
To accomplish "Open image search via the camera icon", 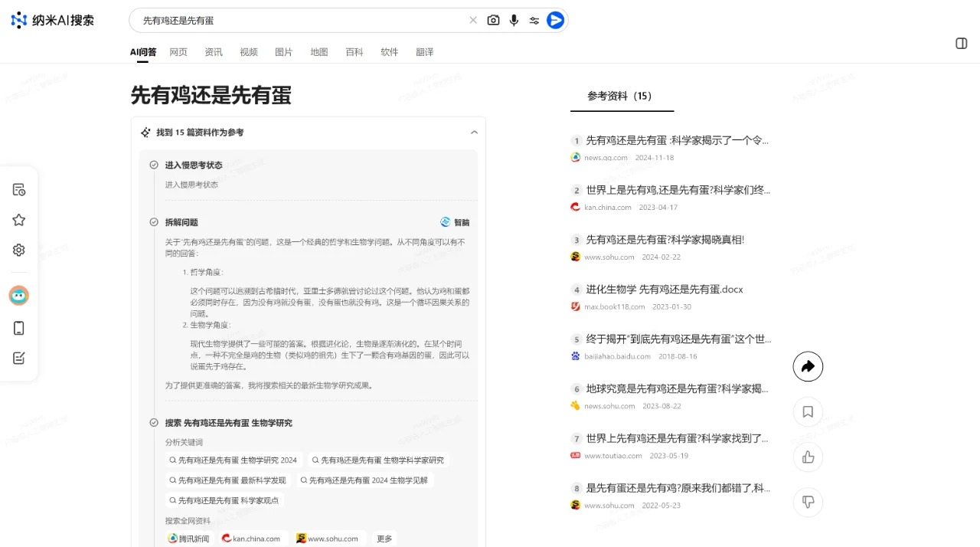I will [493, 21].
